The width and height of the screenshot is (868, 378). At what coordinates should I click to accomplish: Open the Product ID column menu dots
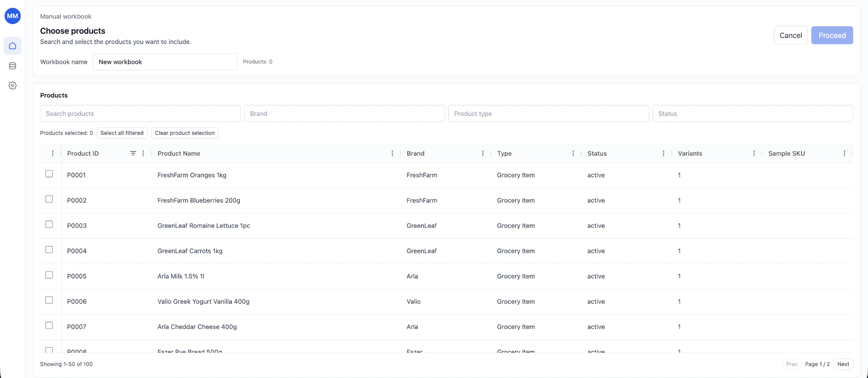(143, 153)
